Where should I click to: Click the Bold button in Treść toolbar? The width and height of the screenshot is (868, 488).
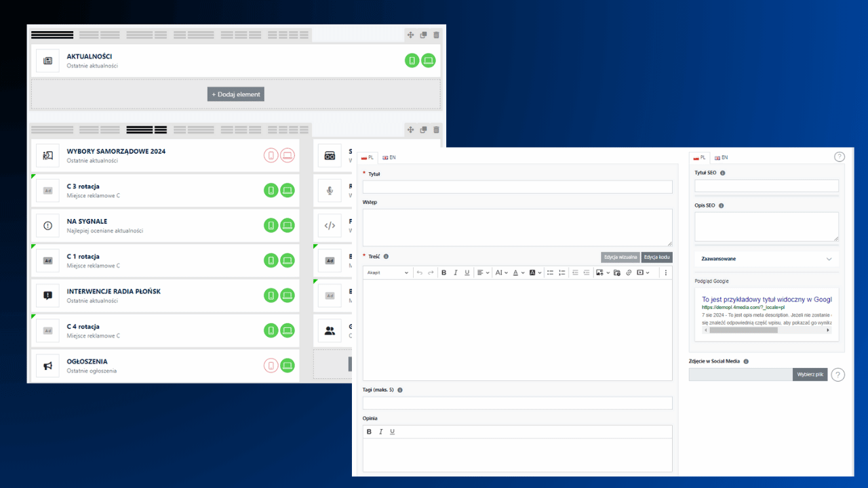tap(443, 272)
